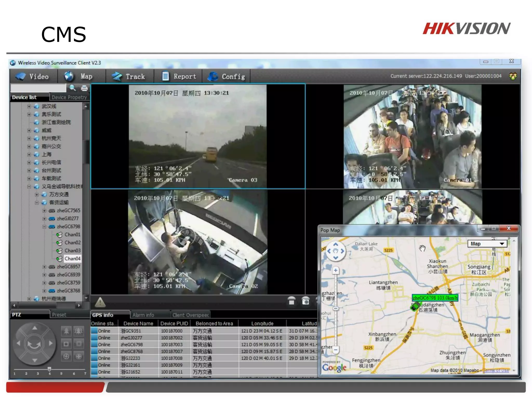Click the PTZ center auto-rotate icon
Screen dimensions: 532x399
(34, 344)
